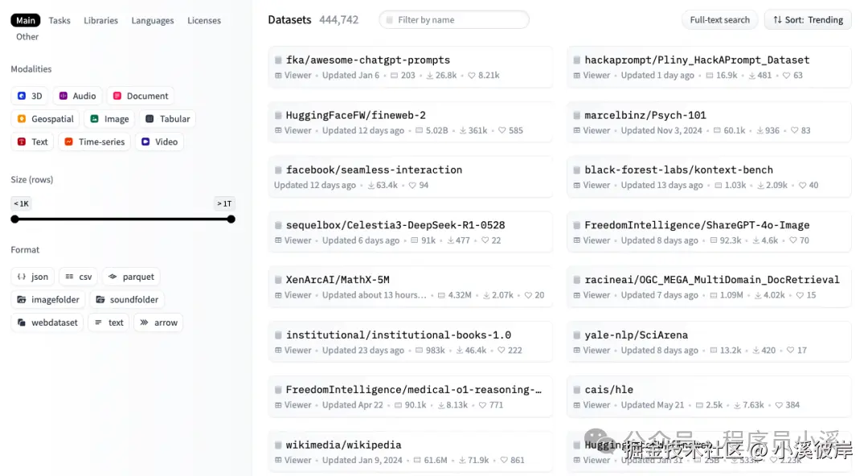Viewport: 868px width, 476px height.
Task: Click the json format icon
Action: click(22, 277)
